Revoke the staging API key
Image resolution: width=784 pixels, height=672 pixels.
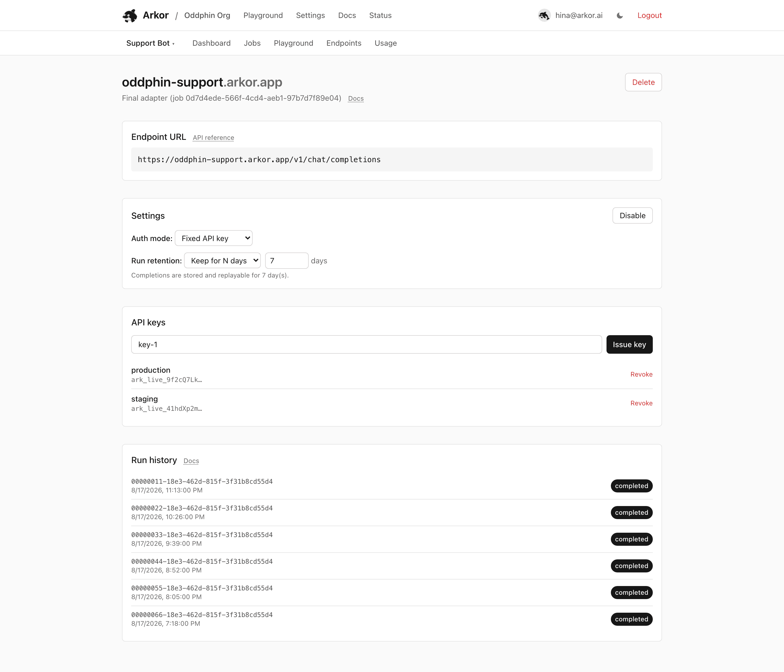(641, 403)
